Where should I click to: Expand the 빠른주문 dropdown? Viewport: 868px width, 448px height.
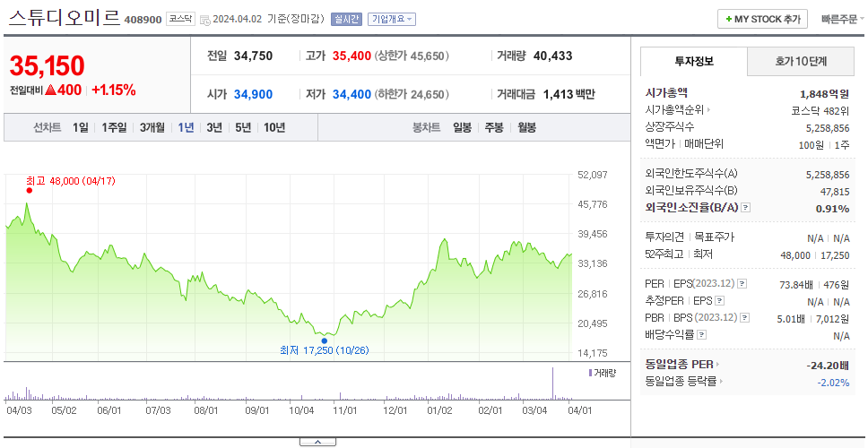click(843, 19)
